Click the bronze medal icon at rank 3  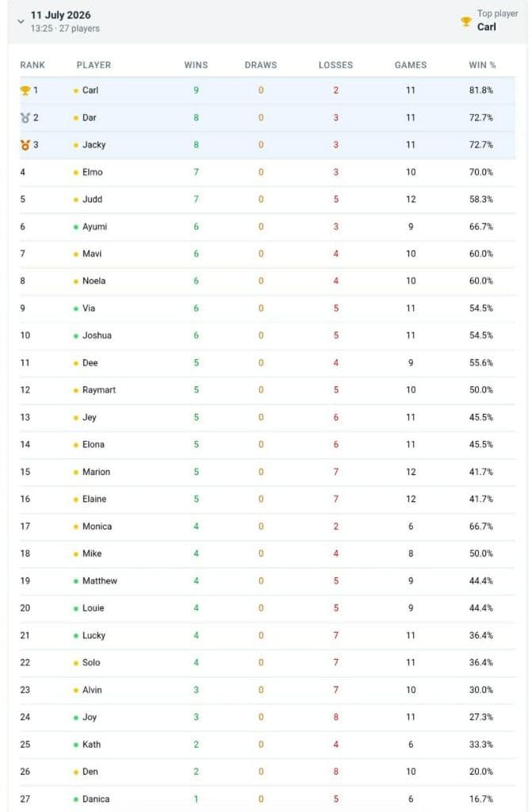tap(25, 145)
